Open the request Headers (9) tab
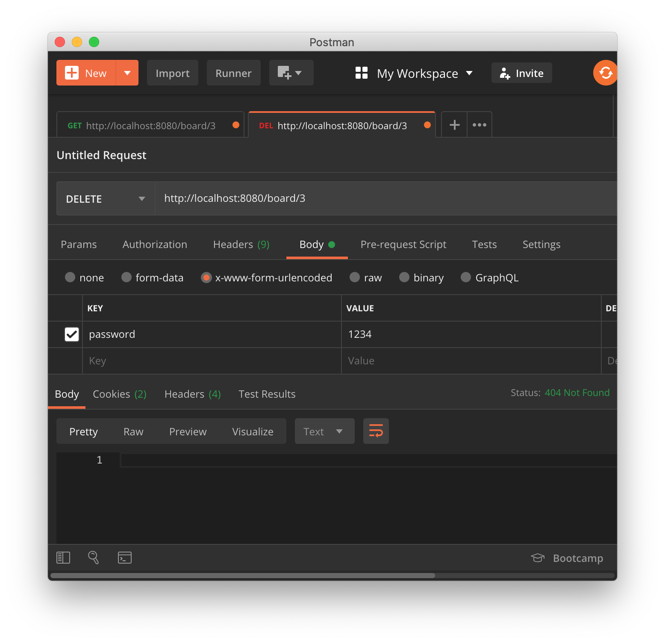 (x=241, y=244)
